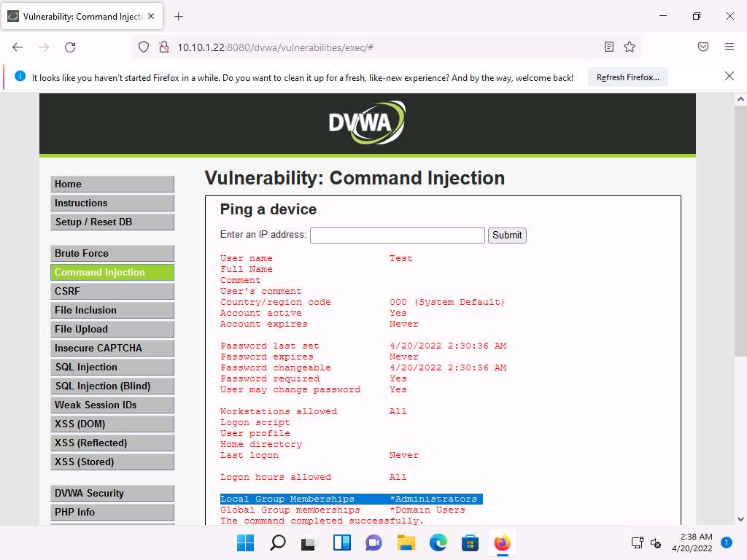Navigate to the Brute Force page

pyautogui.click(x=112, y=254)
